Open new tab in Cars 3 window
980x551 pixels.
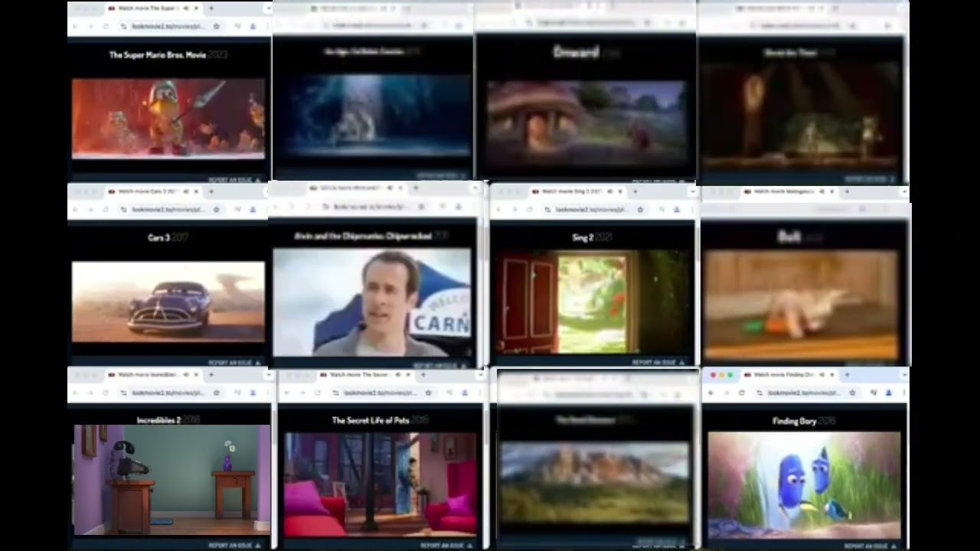tap(211, 191)
